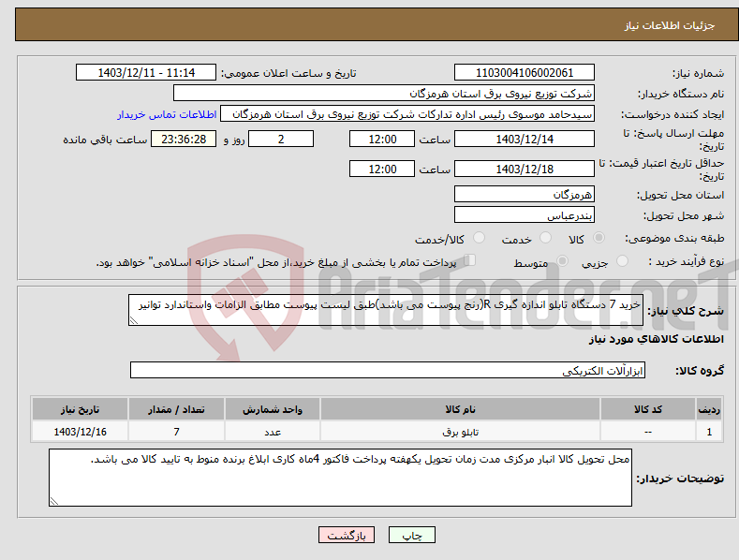The width and height of the screenshot is (739, 560).
Task: Click the response deadline time field 12:00
Action: click(382, 140)
